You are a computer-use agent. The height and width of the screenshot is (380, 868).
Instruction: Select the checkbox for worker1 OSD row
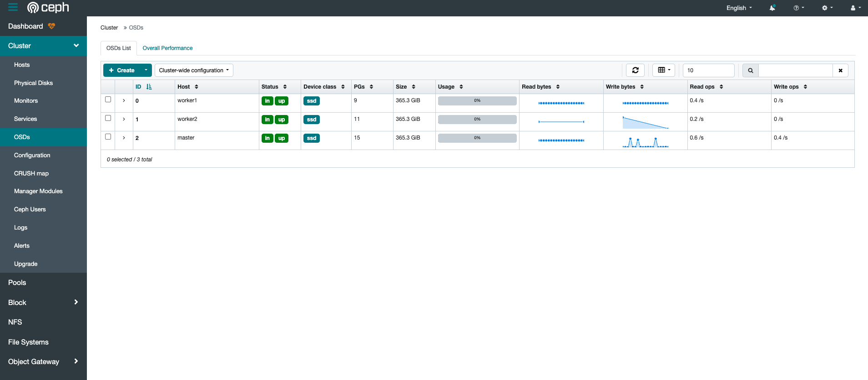tap(108, 100)
